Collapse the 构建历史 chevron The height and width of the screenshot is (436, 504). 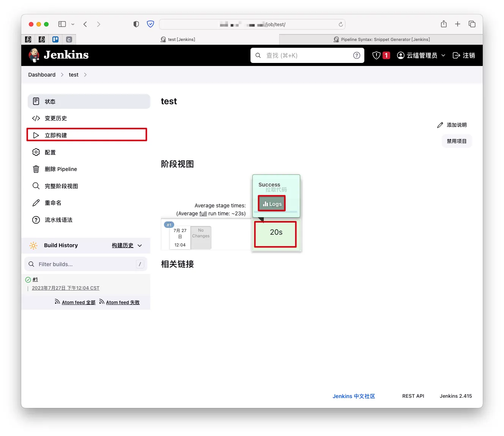click(140, 246)
